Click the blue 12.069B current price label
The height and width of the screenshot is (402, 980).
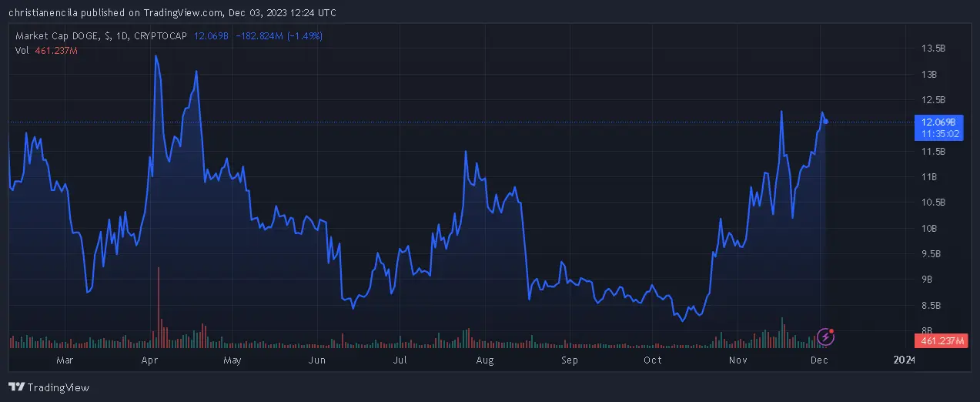[x=938, y=122]
